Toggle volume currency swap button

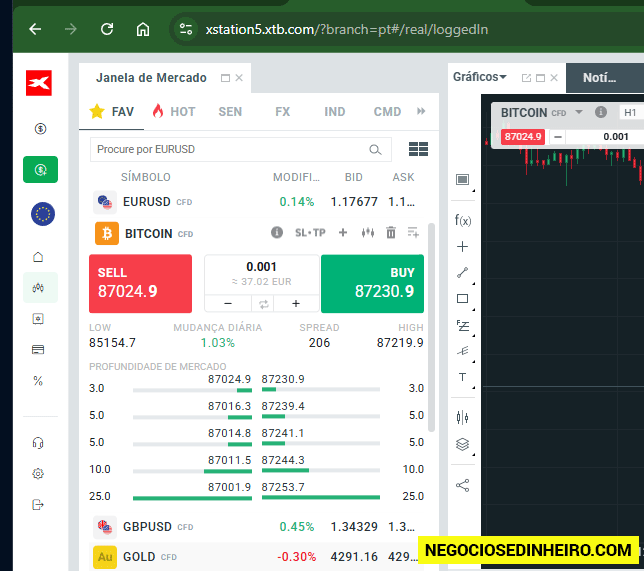pos(263,304)
